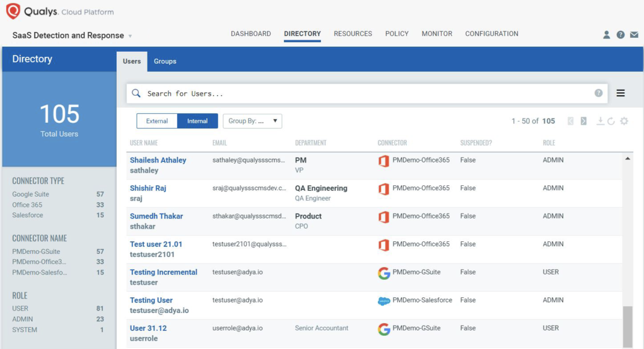This screenshot has width=644, height=349.
Task: Open the Policy menu
Action: pyautogui.click(x=397, y=34)
